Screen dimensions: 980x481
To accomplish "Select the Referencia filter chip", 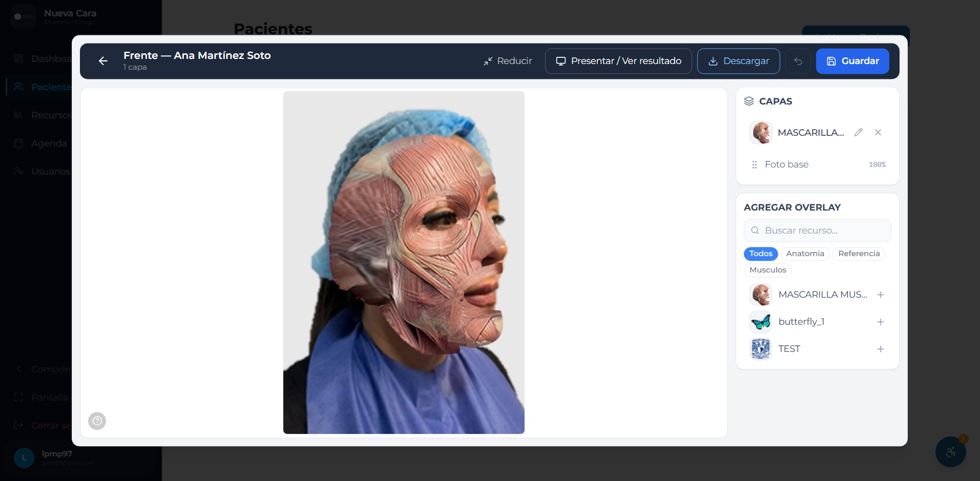I will click(859, 254).
